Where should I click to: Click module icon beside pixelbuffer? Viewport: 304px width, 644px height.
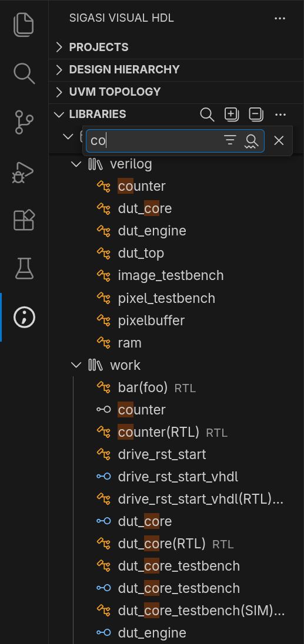tap(103, 321)
